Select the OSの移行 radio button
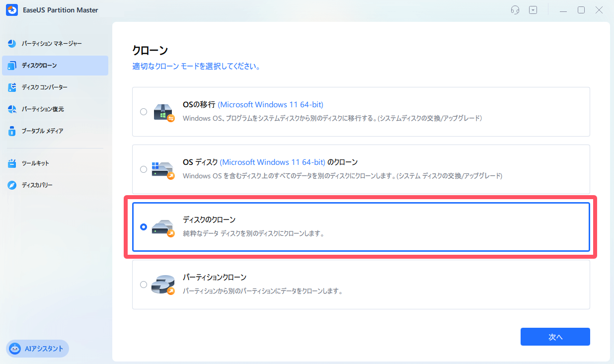Viewport: 614px width, 364px height. click(144, 111)
